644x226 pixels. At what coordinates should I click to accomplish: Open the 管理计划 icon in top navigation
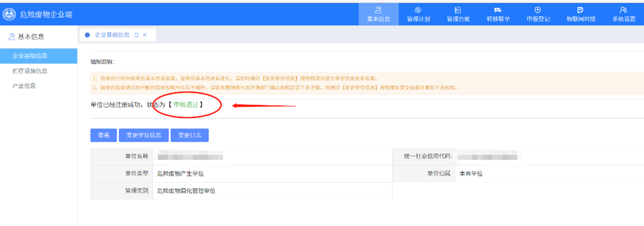pos(418,10)
